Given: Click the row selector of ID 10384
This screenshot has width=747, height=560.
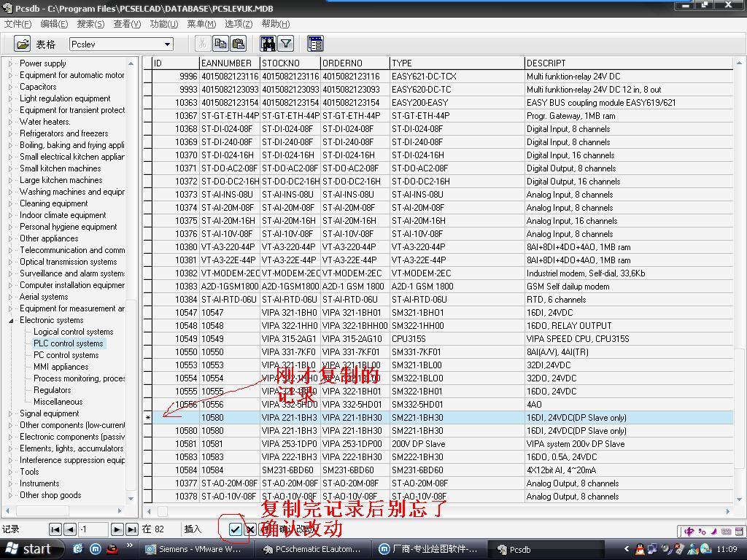Looking at the screenshot, I should coord(147,300).
